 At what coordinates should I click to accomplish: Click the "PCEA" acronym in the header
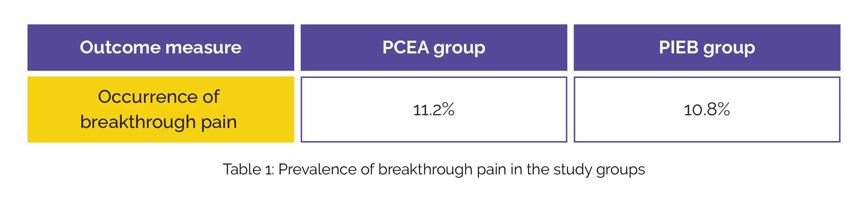[x=405, y=47]
